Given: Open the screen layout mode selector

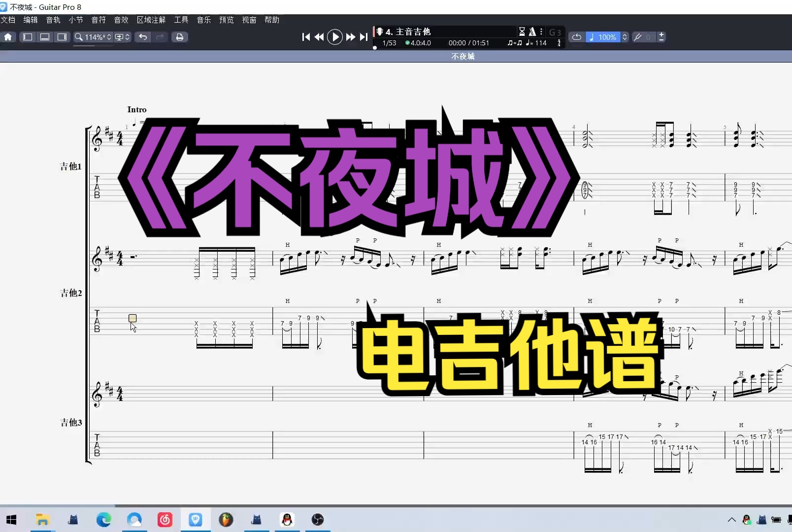Looking at the screenshot, I should pos(122,37).
